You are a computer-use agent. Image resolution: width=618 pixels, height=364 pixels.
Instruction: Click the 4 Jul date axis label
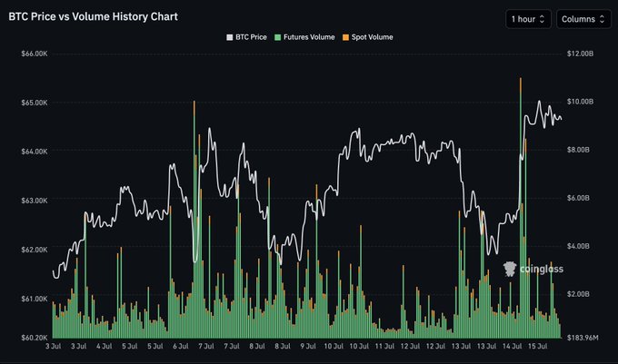pos(104,346)
